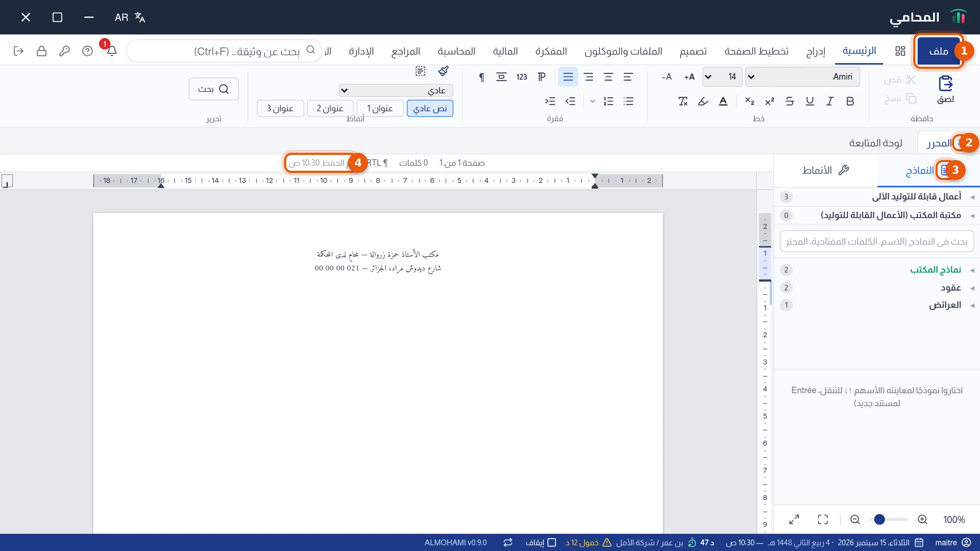
Task: Clear text formatting (Tx icon)
Action: point(683,101)
